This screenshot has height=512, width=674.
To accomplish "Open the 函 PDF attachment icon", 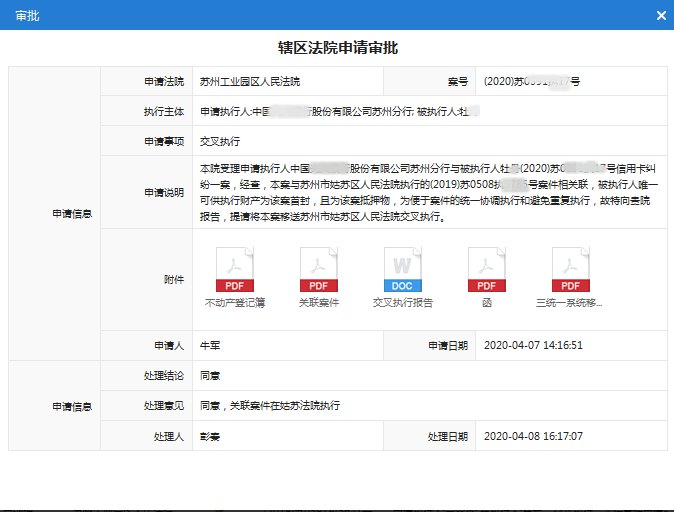I will (487, 269).
